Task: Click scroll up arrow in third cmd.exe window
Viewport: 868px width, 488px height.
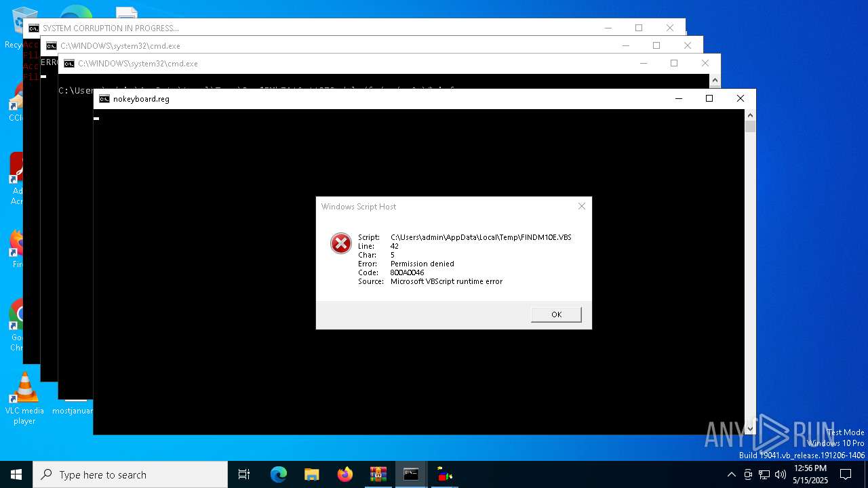Action: pos(715,80)
